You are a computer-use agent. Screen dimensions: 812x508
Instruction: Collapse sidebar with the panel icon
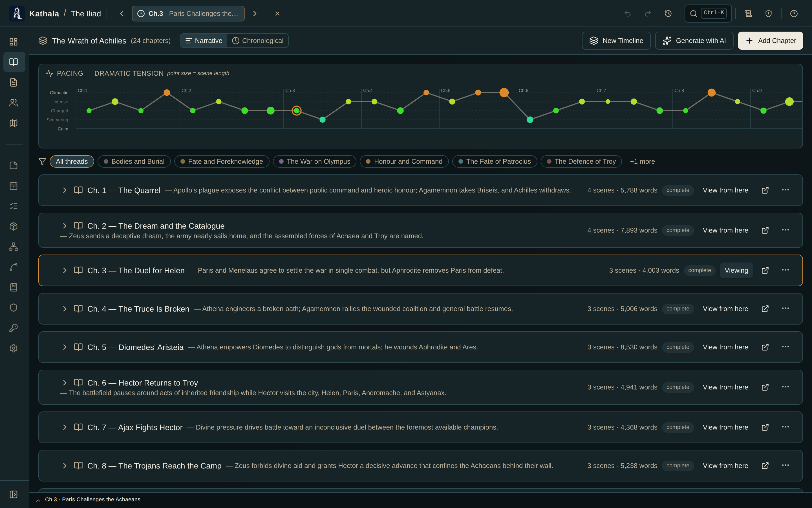click(14, 494)
